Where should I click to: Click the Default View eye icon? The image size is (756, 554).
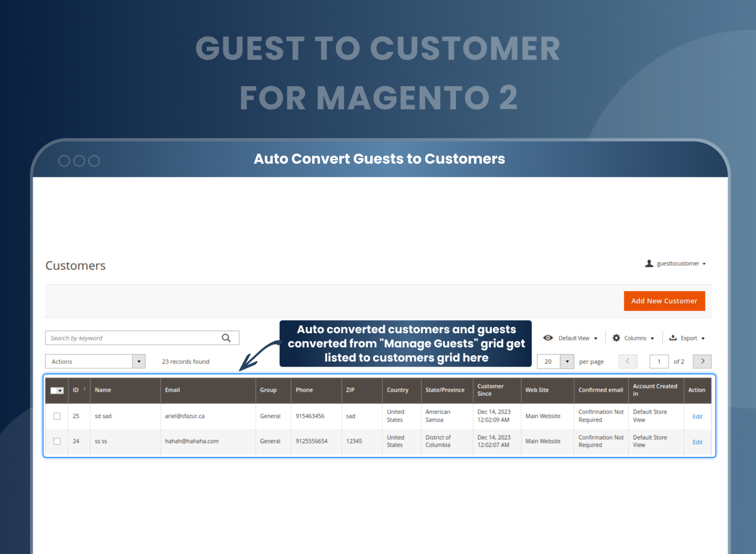point(548,338)
